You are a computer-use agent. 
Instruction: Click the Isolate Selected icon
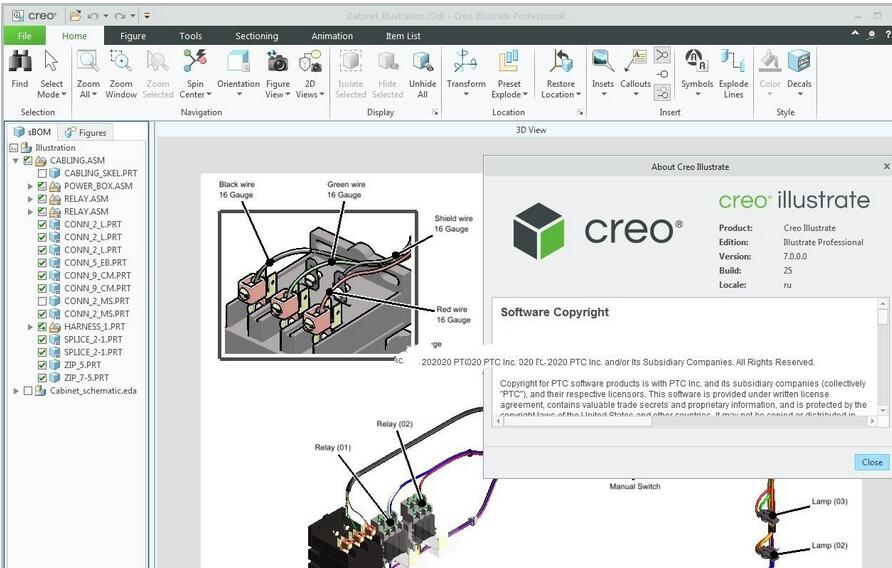coord(350,61)
